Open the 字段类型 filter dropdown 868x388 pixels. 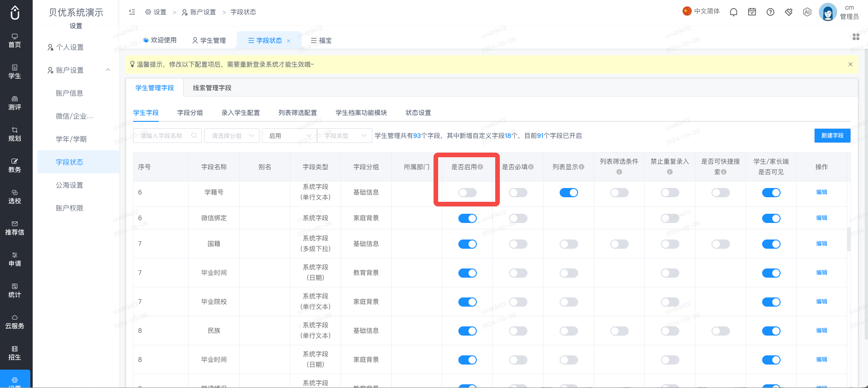pyautogui.click(x=345, y=136)
